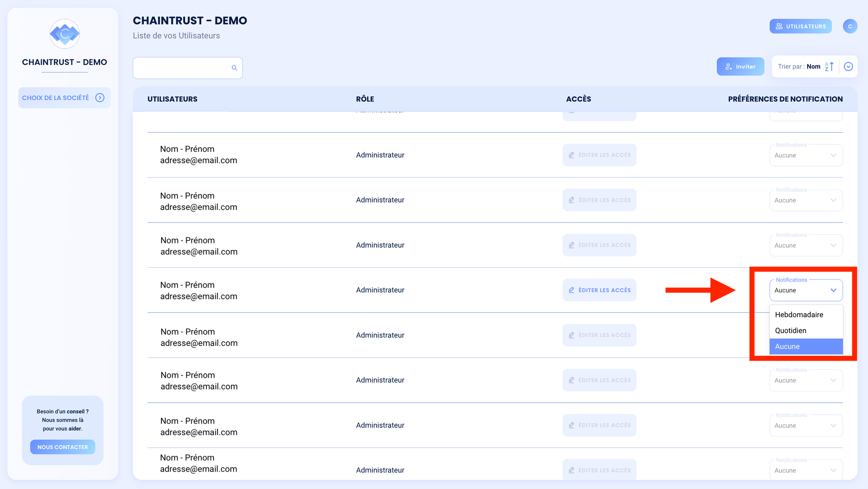Focus the user search input field
The width and height of the screenshot is (868, 489).
(187, 68)
